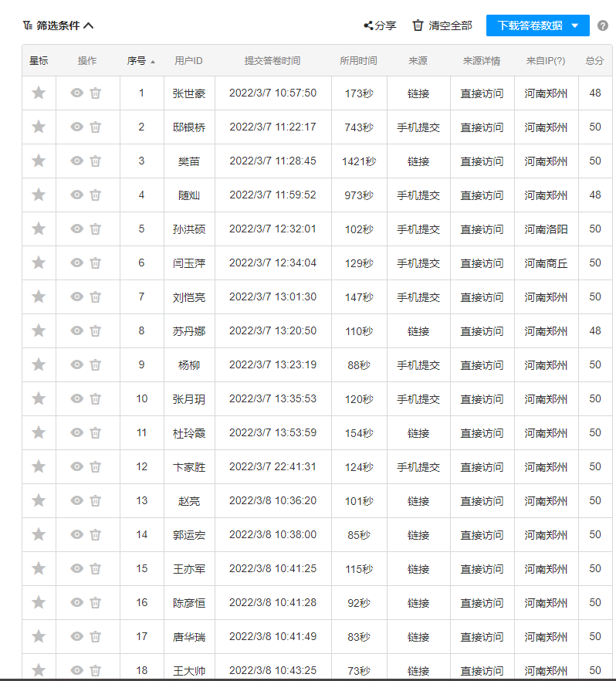616x681 pixels.
Task: View the answer sheet of 张月玥
Action: coord(76,399)
